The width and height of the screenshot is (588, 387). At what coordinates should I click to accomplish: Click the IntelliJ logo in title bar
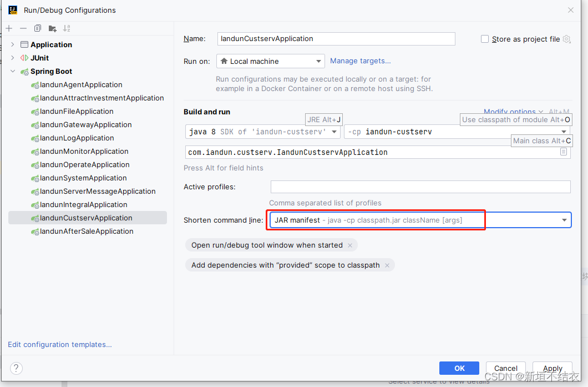pyautogui.click(x=13, y=10)
